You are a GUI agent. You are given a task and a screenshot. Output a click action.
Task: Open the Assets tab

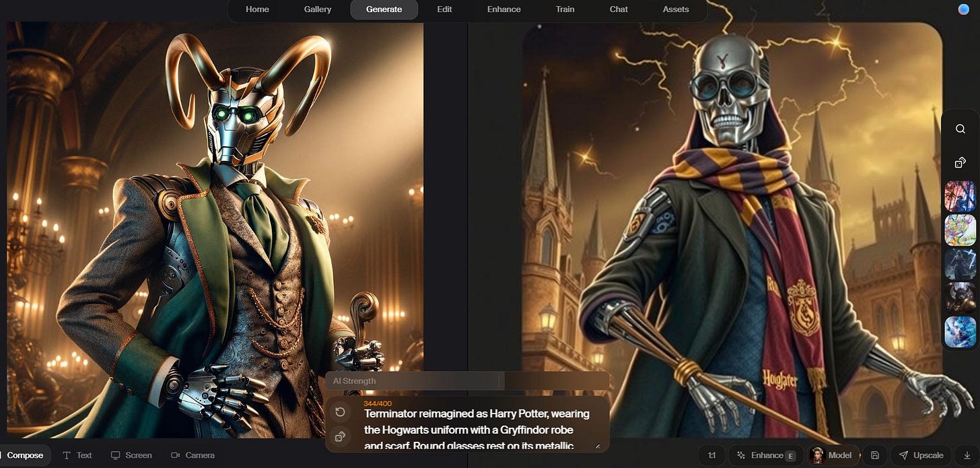(676, 9)
